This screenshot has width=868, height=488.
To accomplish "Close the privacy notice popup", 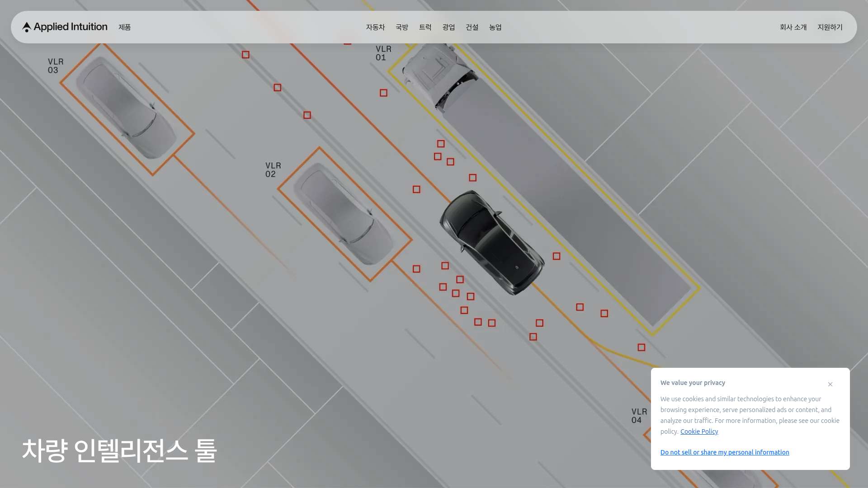I will [x=830, y=385].
